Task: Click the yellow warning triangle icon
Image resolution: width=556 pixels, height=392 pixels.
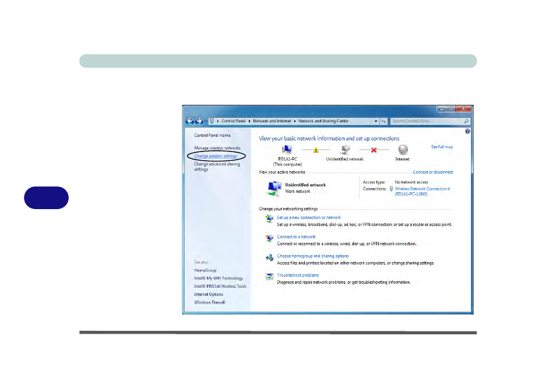Action: click(x=316, y=150)
